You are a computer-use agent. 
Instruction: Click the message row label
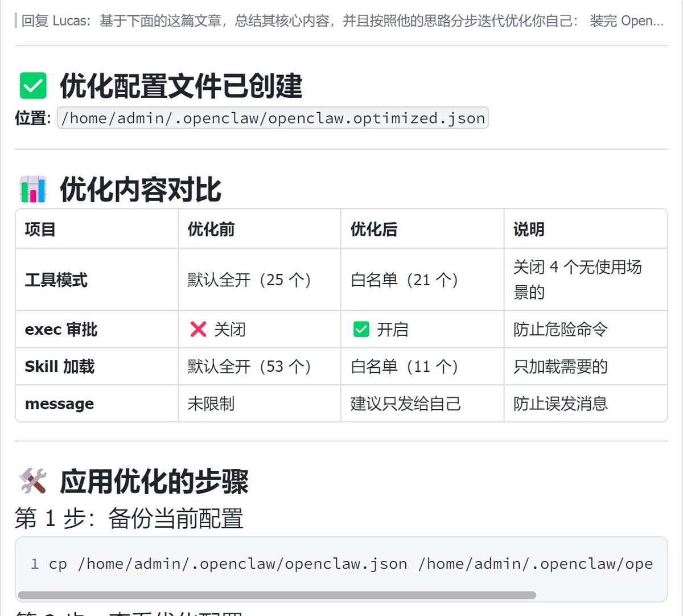pos(59,404)
